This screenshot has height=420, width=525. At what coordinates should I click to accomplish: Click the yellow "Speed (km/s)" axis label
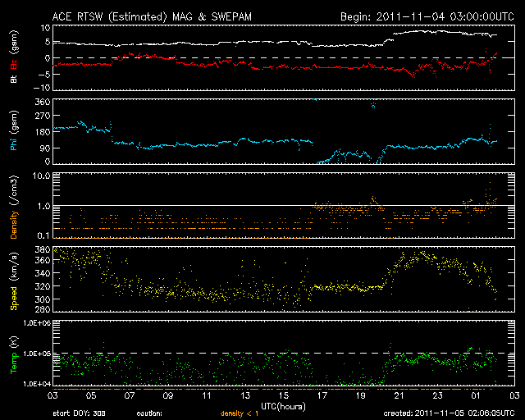coord(14,281)
